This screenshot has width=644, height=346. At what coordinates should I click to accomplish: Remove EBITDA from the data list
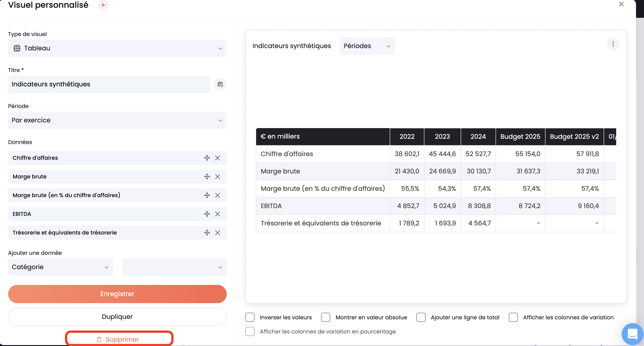[x=218, y=214]
